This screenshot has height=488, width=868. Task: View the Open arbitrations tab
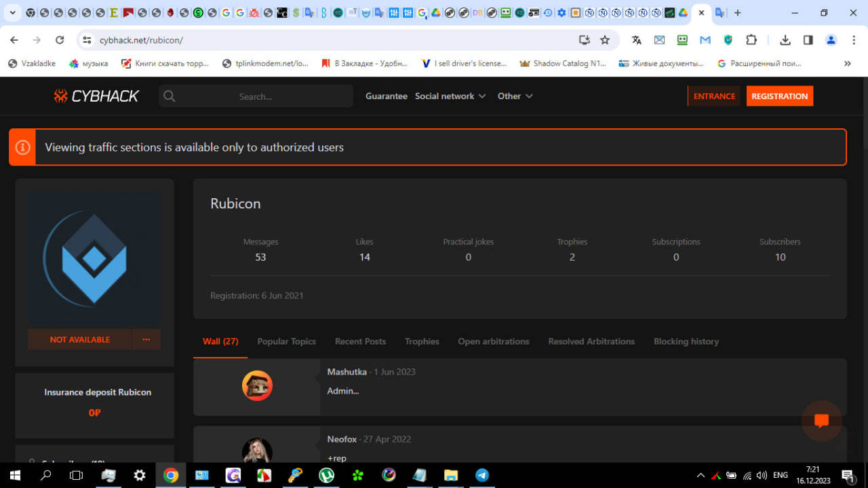(x=494, y=341)
